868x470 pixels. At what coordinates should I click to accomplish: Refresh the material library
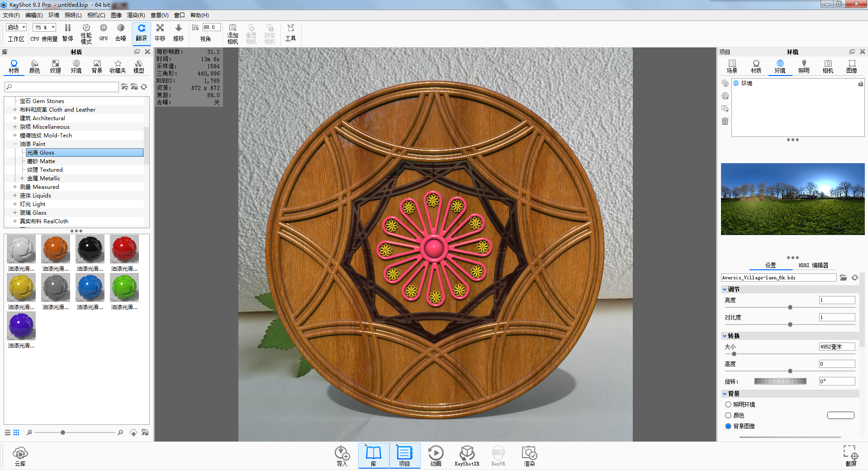144,87
